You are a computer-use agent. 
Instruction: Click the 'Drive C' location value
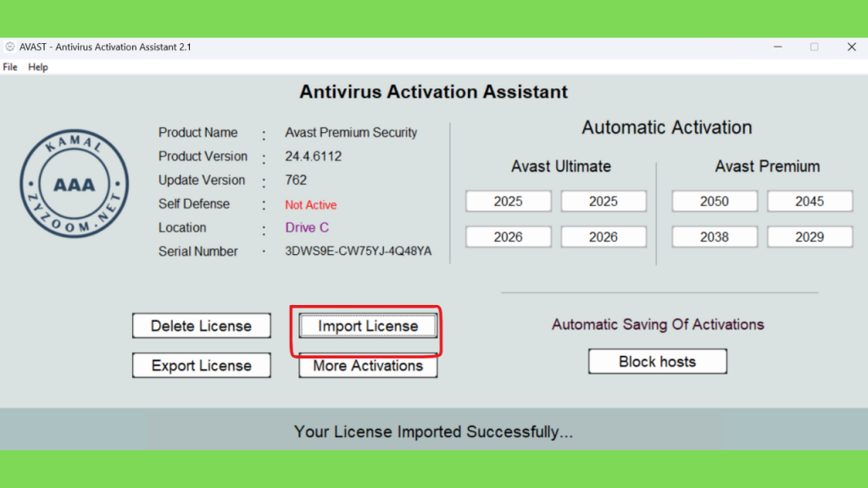coord(307,227)
